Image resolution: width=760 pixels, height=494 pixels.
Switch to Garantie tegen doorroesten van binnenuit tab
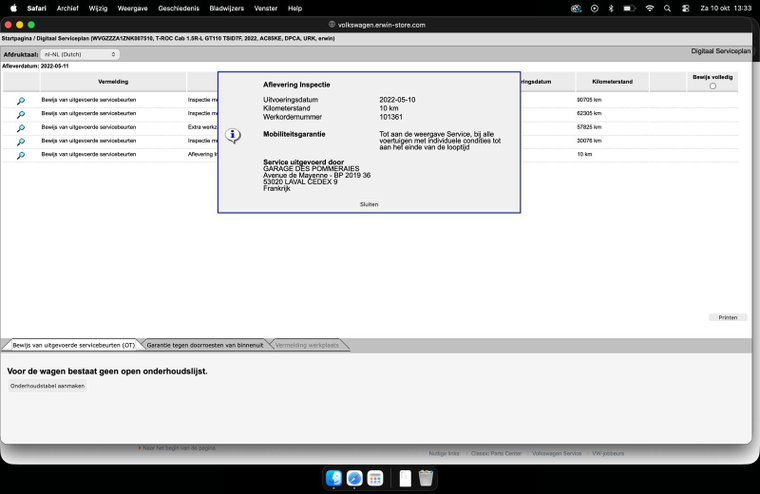(x=205, y=345)
